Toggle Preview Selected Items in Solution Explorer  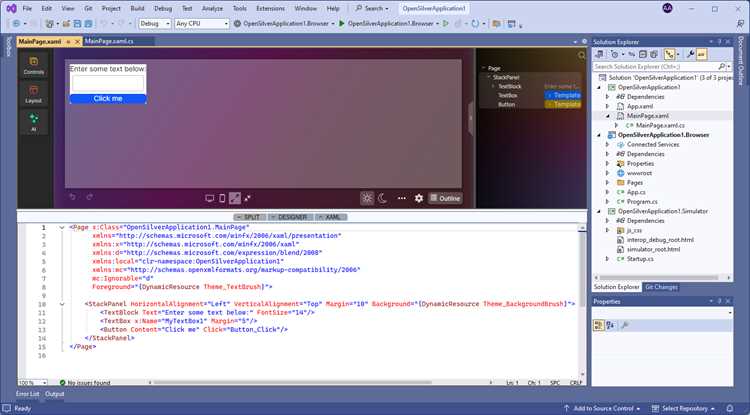pyautogui.click(x=701, y=55)
